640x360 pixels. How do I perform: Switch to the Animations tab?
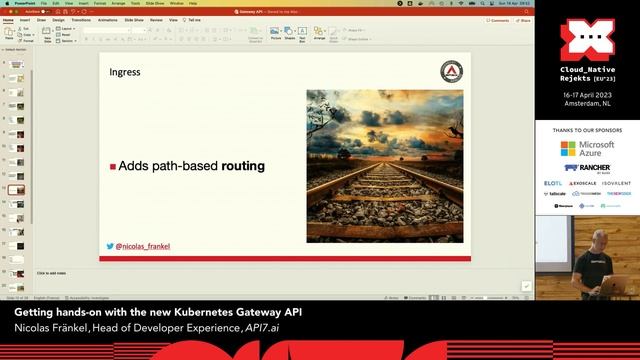(x=108, y=20)
